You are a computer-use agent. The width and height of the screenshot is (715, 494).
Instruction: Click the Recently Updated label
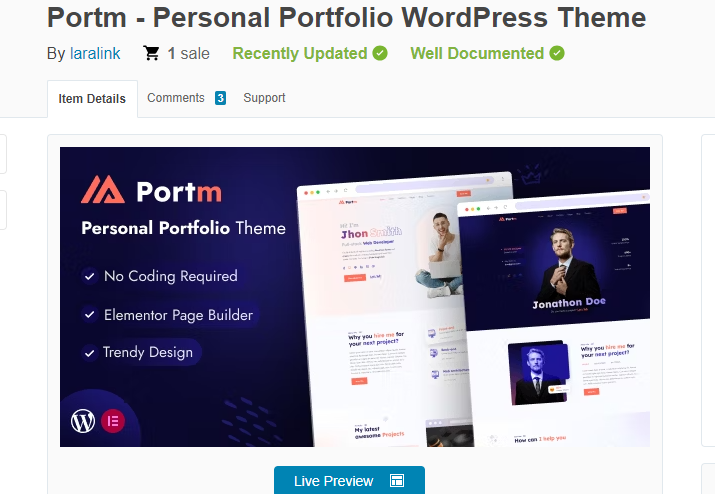tap(300, 53)
